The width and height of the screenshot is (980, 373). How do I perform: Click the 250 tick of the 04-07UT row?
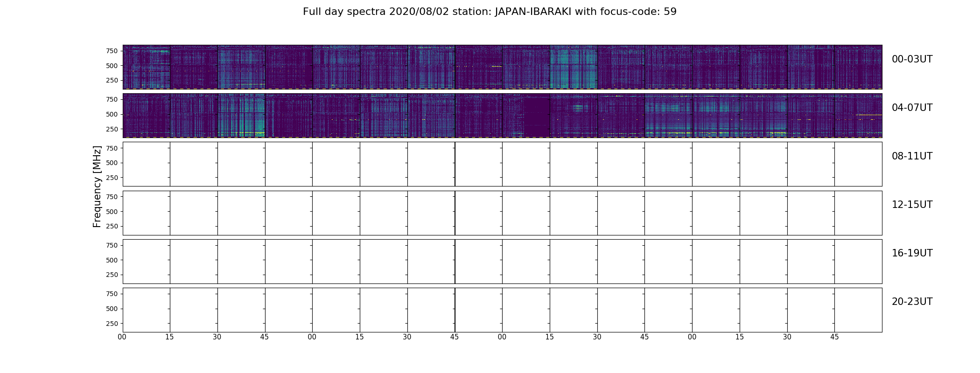[x=112, y=129]
